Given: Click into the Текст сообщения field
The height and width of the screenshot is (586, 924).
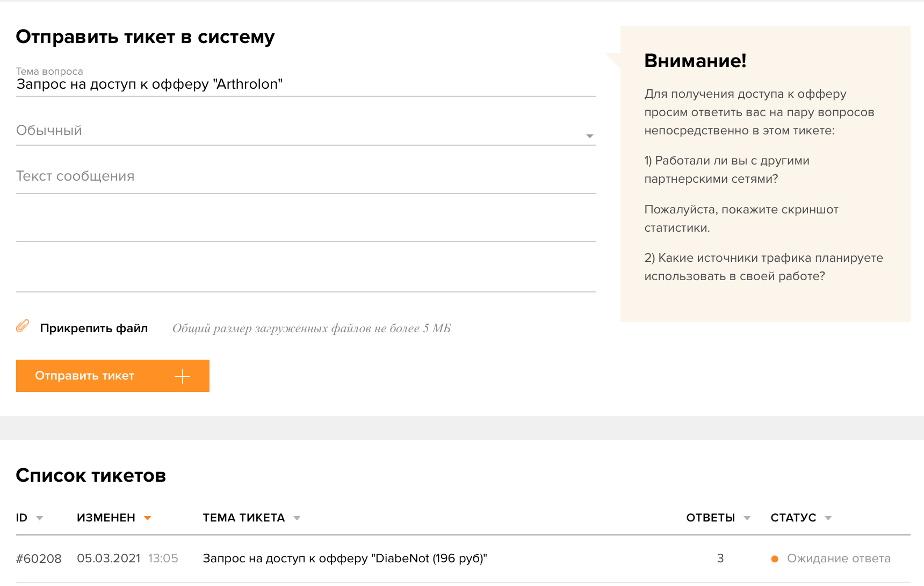Looking at the screenshot, I should (306, 176).
